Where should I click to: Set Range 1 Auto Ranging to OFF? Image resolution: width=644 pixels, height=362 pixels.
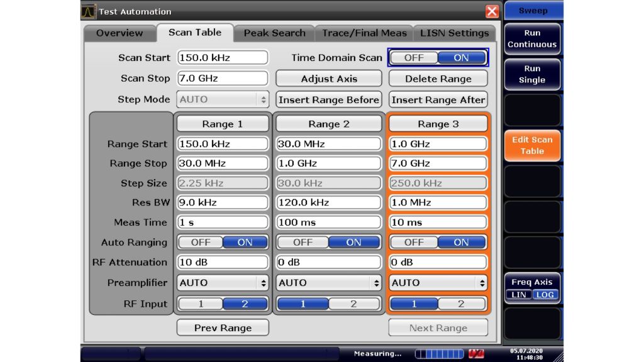point(201,243)
